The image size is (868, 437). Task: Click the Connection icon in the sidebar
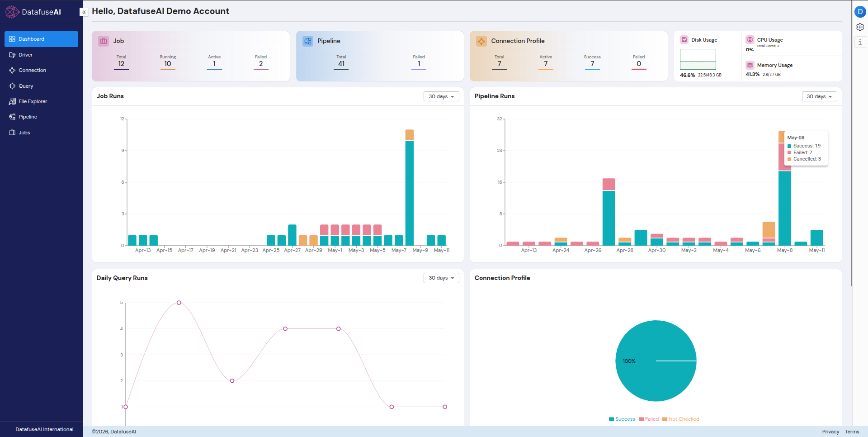pyautogui.click(x=12, y=70)
